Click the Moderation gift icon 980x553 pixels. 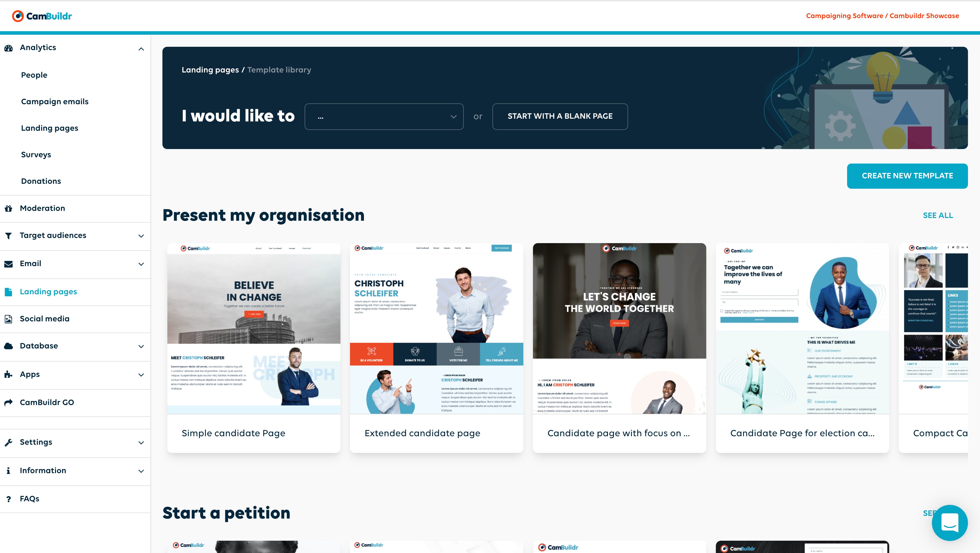coord(8,208)
